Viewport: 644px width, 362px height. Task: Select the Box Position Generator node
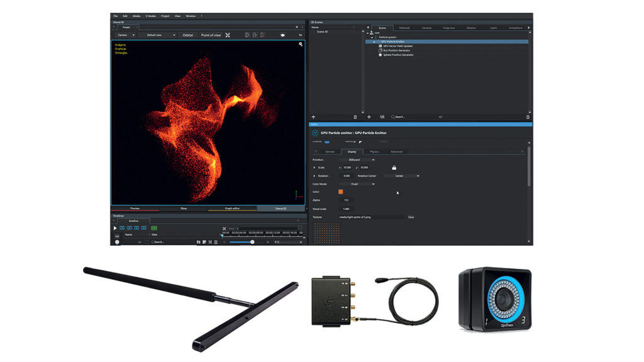point(398,50)
